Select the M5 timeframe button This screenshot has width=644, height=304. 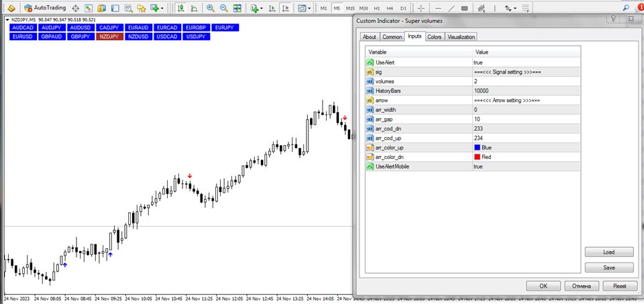pos(337,8)
